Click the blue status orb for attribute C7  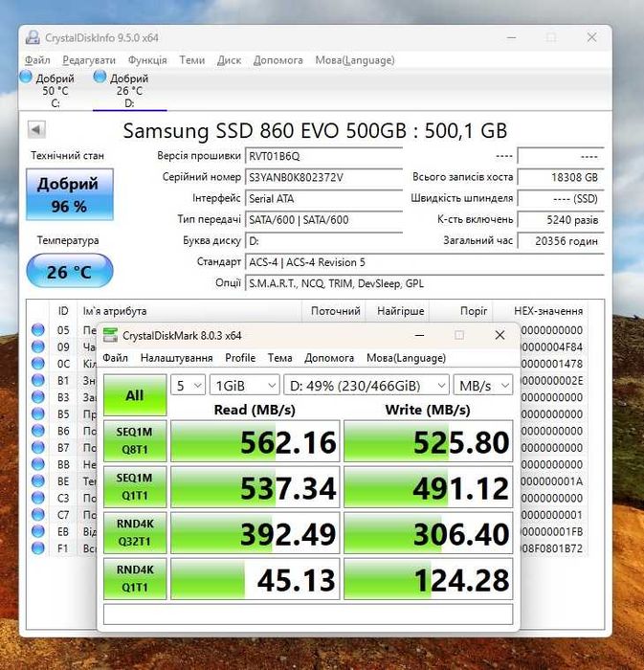pyautogui.click(x=38, y=515)
